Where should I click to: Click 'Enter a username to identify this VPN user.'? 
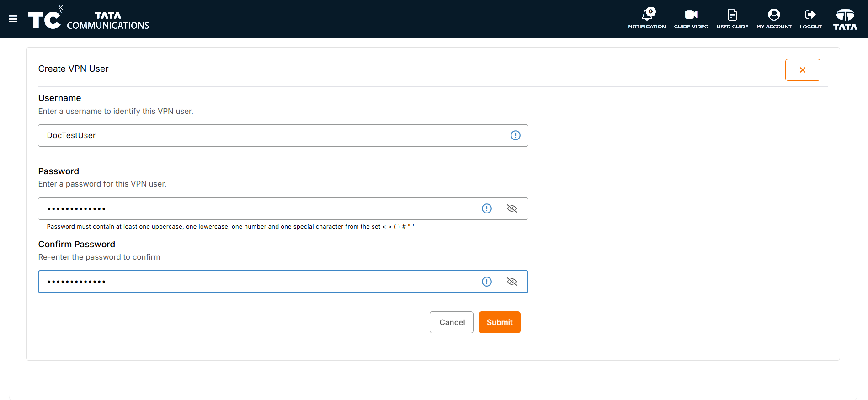click(x=116, y=111)
